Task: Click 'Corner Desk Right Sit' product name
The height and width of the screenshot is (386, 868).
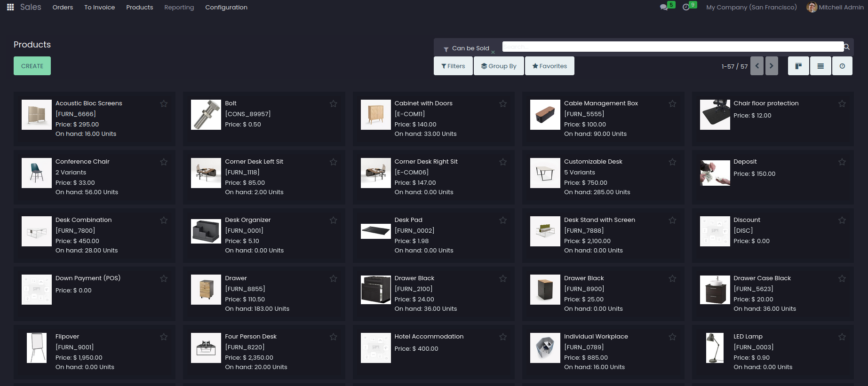Action: pyautogui.click(x=426, y=162)
